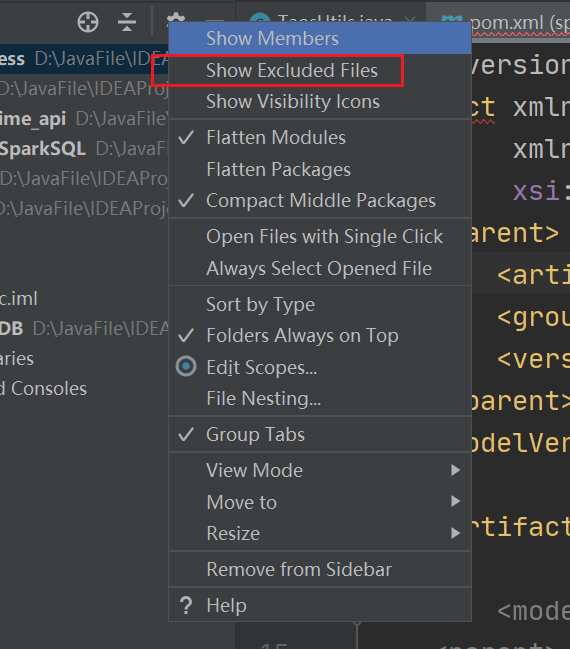Screen dimensions: 570x649
Task: Click the locate target crosshair icon
Action: 88,22
